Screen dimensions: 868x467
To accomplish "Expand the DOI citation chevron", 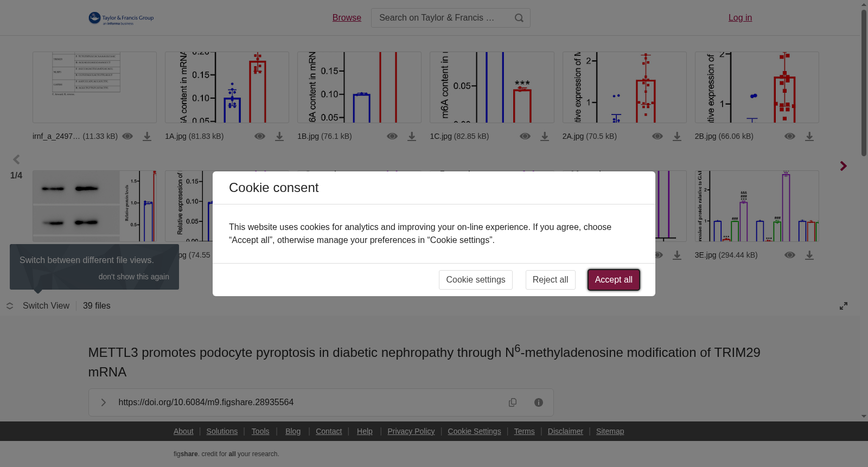I will tap(104, 402).
